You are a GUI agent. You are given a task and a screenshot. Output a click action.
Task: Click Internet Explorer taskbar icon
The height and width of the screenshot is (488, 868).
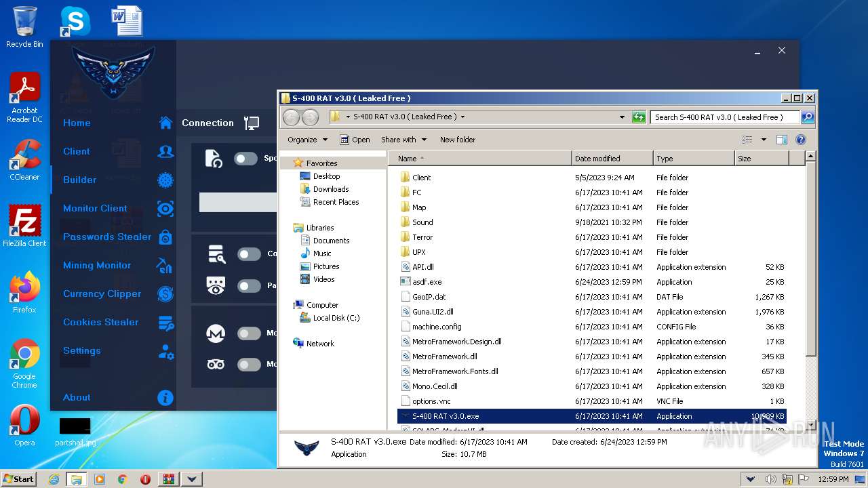pos(54,479)
